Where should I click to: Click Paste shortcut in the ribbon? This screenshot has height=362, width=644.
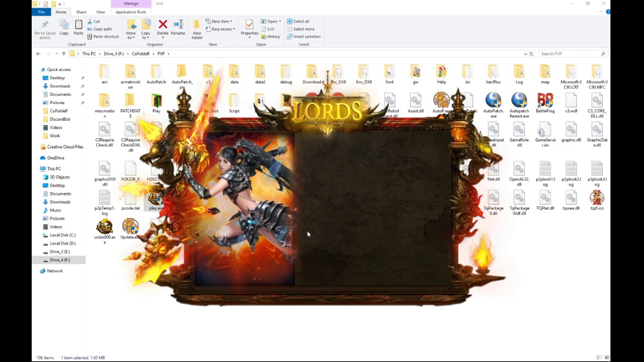(103, 37)
